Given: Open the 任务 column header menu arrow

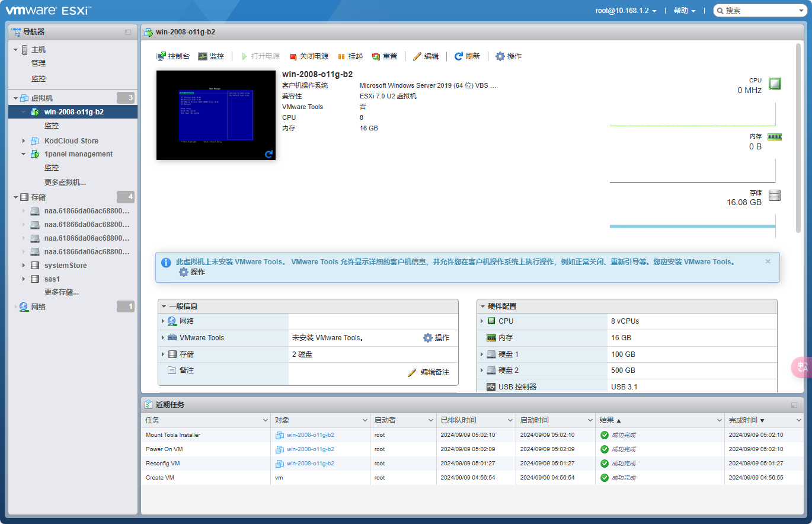Looking at the screenshot, I should coord(266,420).
